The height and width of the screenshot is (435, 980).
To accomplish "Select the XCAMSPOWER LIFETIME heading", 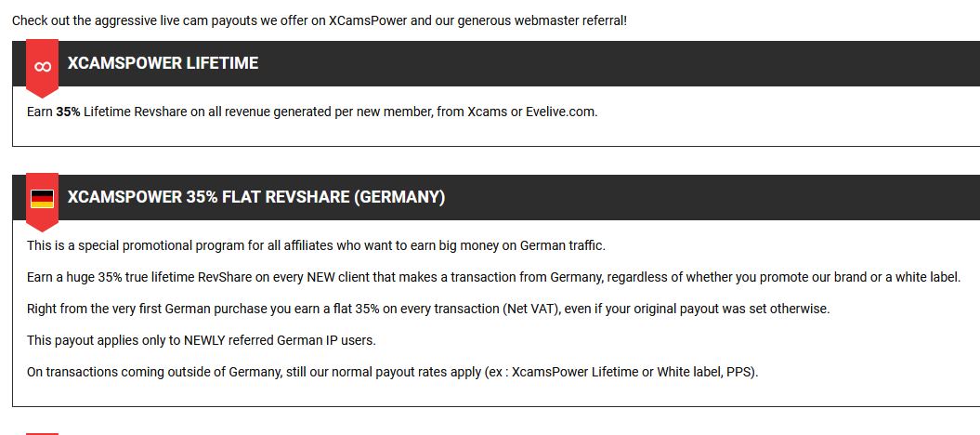I will [163, 63].
